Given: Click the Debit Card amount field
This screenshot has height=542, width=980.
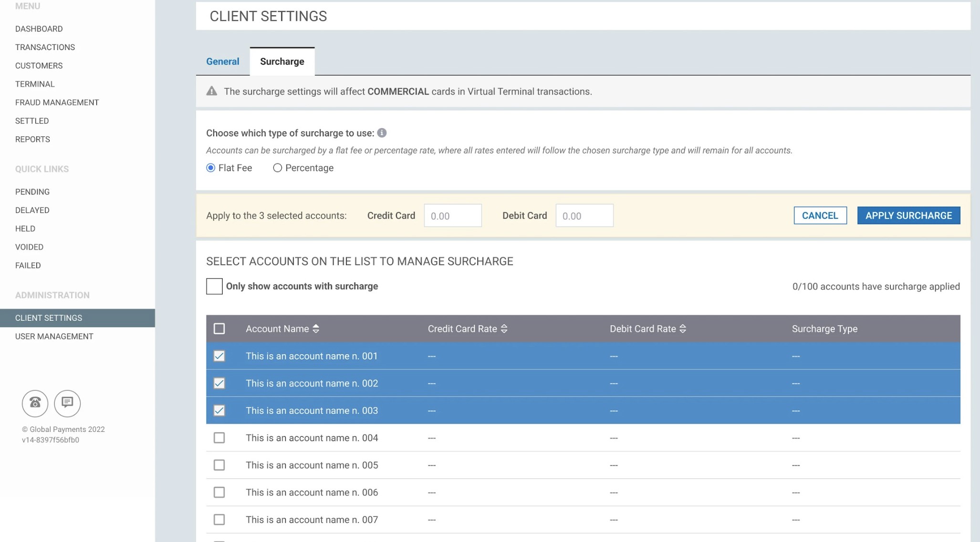Looking at the screenshot, I should click(584, 216).
